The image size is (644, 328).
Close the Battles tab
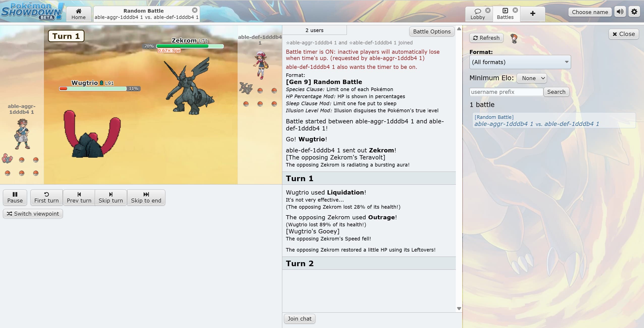click(x=515, y=10)
